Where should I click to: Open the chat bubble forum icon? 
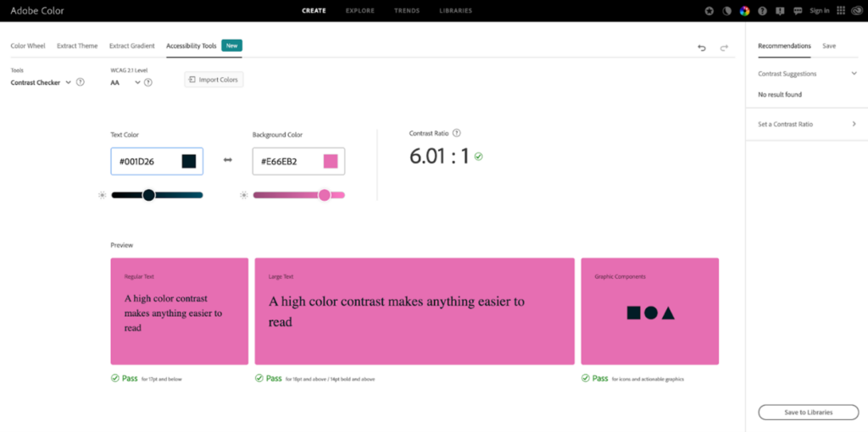[798, 10]
